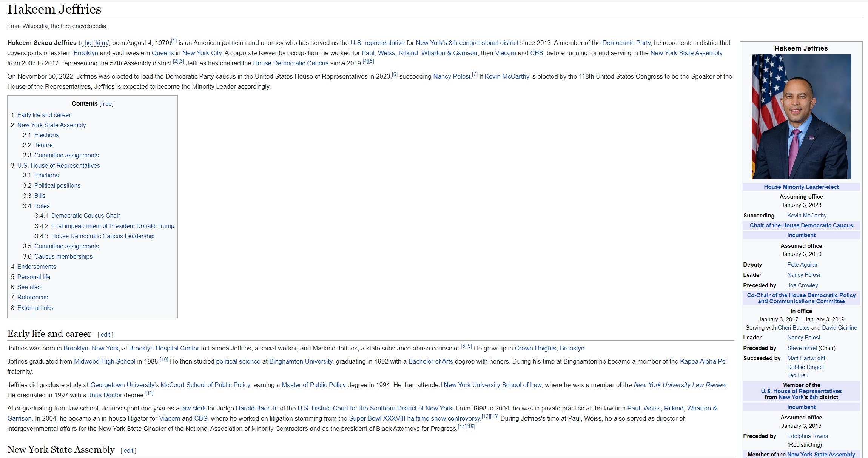The height and width of the screenshot is (458, 868).
Task: Follow the Juris Doctor link
Action: click(105, 395)
